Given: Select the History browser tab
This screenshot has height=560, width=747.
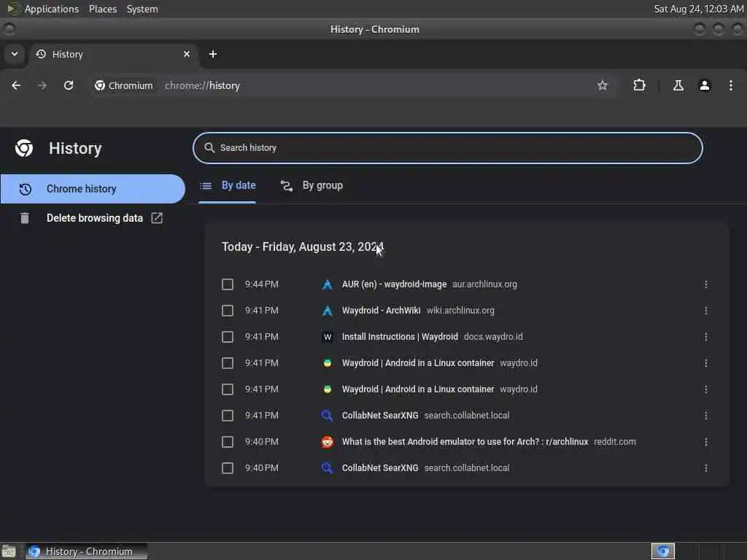Looking at the screenshot, I should click(113, 54).
